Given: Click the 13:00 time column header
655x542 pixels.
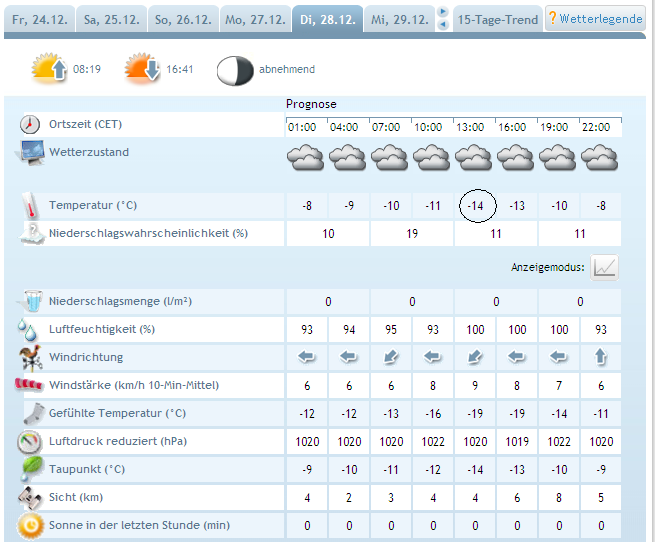Looking at the screenshot, I should coord(470,127).
